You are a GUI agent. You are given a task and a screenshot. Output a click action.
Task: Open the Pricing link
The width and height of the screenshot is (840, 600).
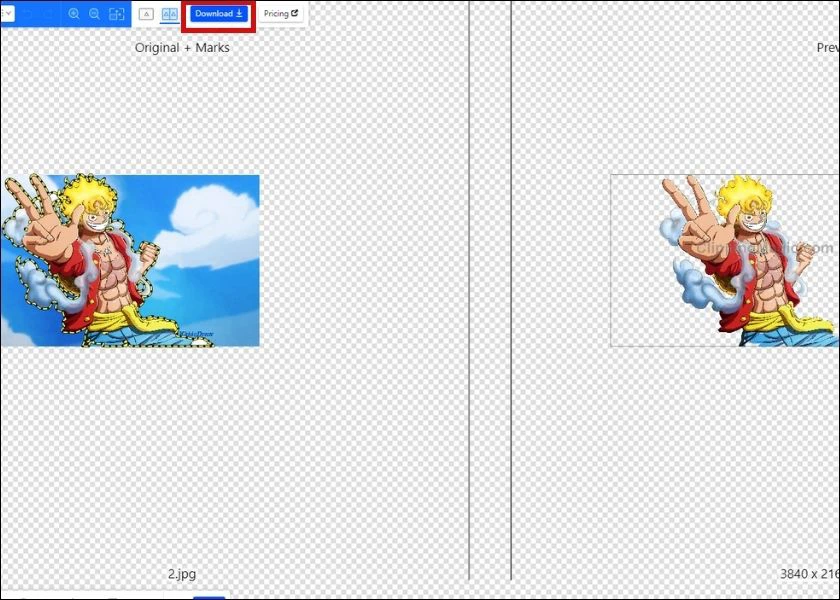point(281,14)
